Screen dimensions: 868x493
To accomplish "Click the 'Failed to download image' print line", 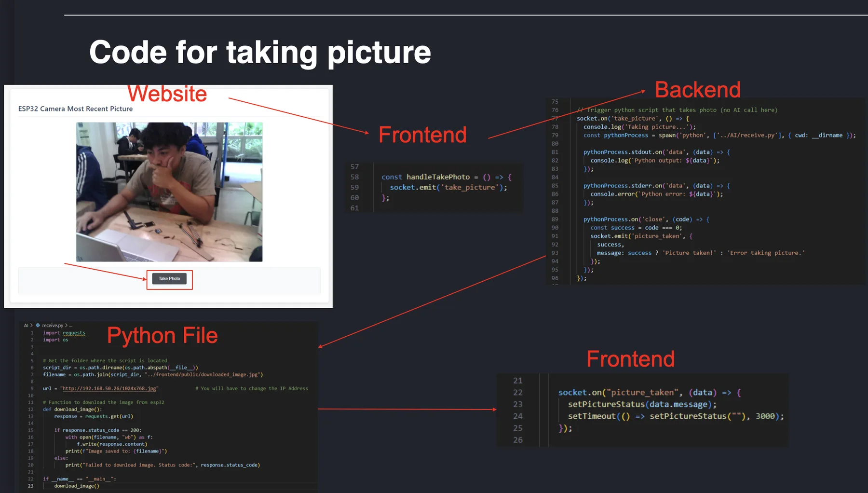I will point(163,465).
